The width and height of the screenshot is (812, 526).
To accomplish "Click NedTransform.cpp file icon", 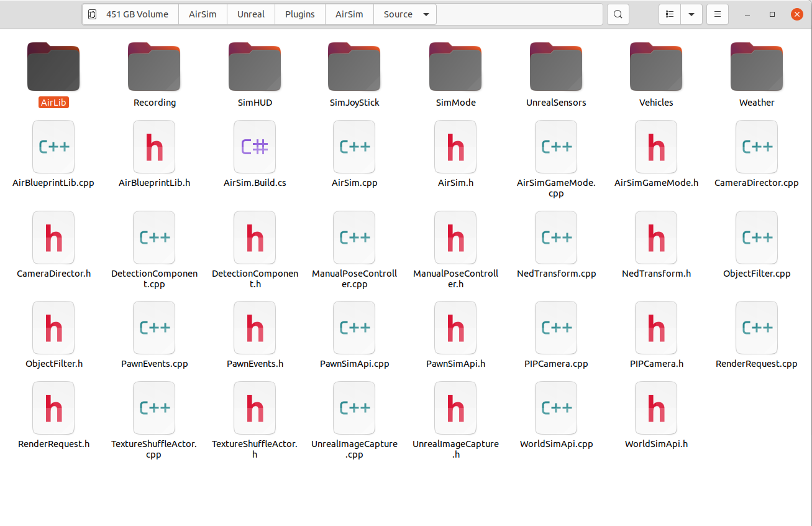I will [556, 238].
